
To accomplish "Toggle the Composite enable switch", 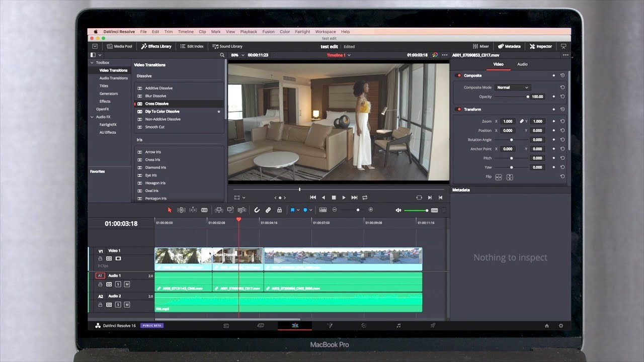I will 458,75.
